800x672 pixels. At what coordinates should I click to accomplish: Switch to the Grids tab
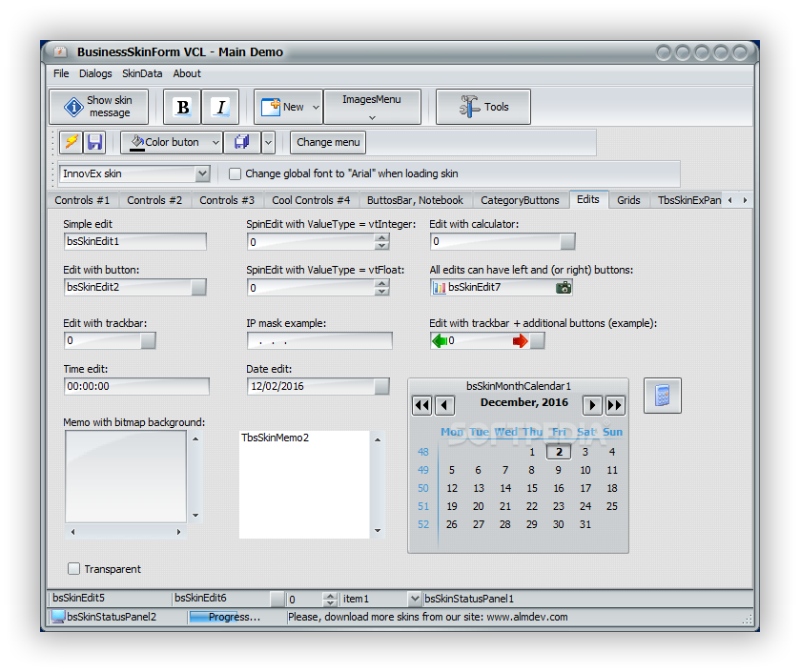[x=628, y=200]
